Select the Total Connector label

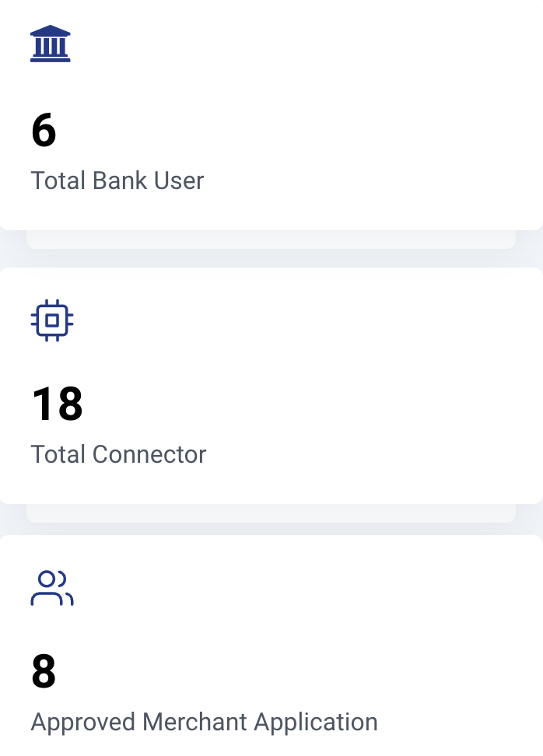point(118,453)
